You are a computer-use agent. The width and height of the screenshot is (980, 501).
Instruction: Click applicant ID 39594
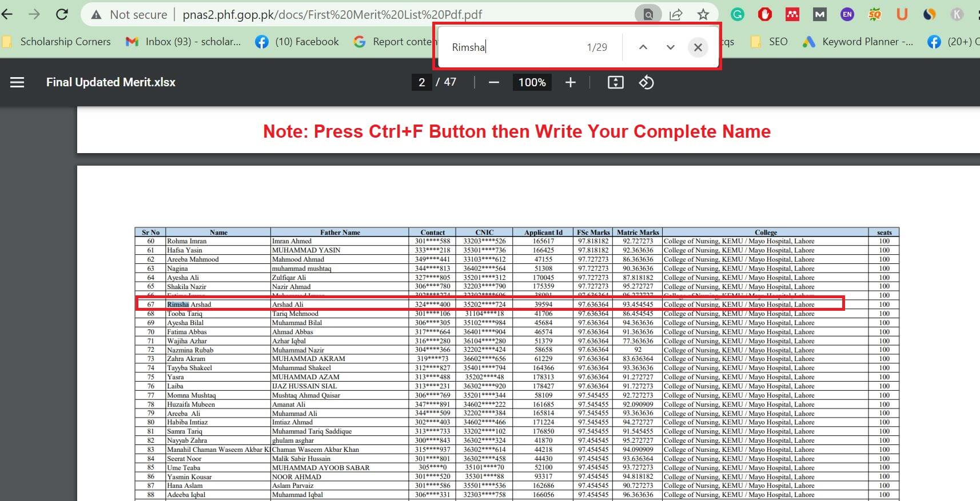pos(544,304)
